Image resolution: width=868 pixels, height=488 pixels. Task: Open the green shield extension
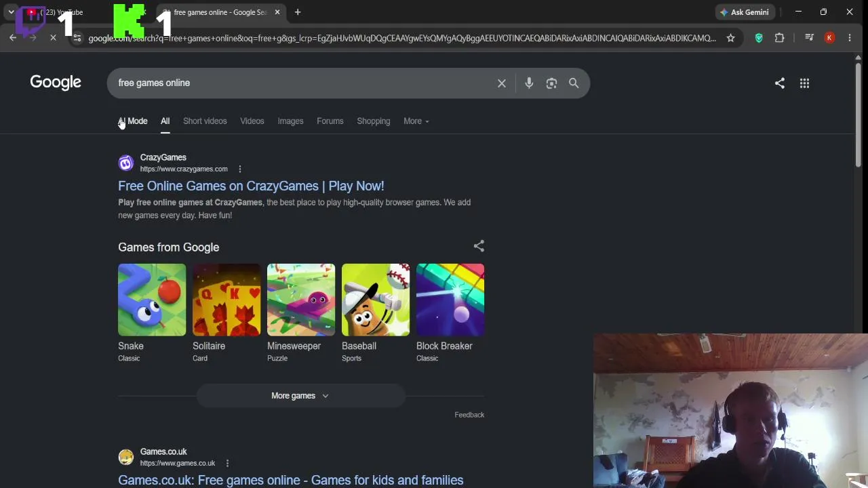point(759,38)
